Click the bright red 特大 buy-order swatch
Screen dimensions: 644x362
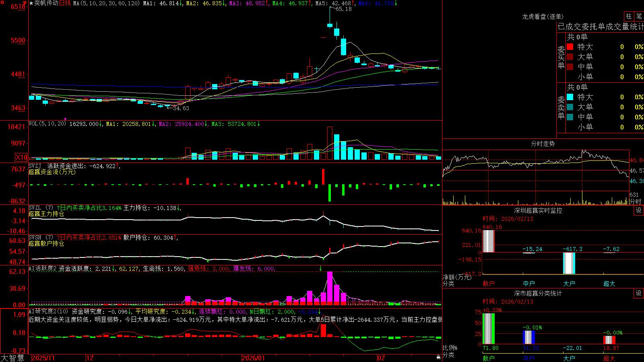[x=570, y=47]
